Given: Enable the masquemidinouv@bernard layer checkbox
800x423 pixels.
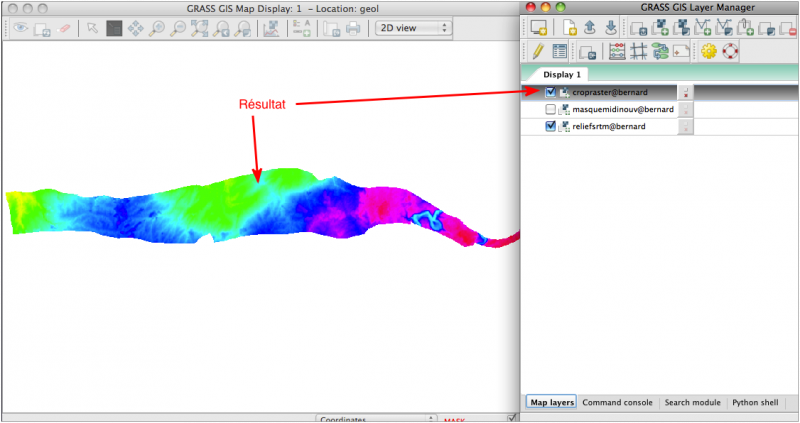Looking at the screenshot, I should click(550, 109).
